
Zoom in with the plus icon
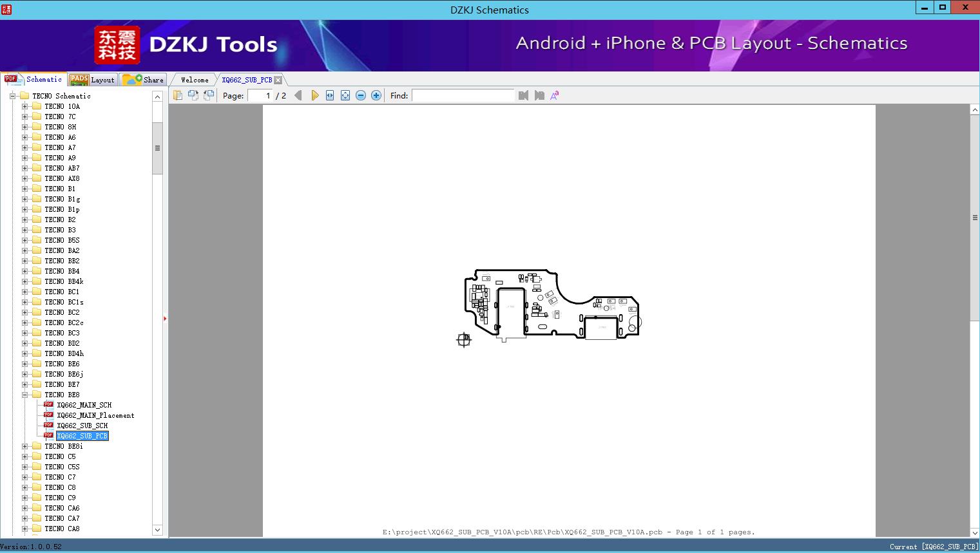376,95
